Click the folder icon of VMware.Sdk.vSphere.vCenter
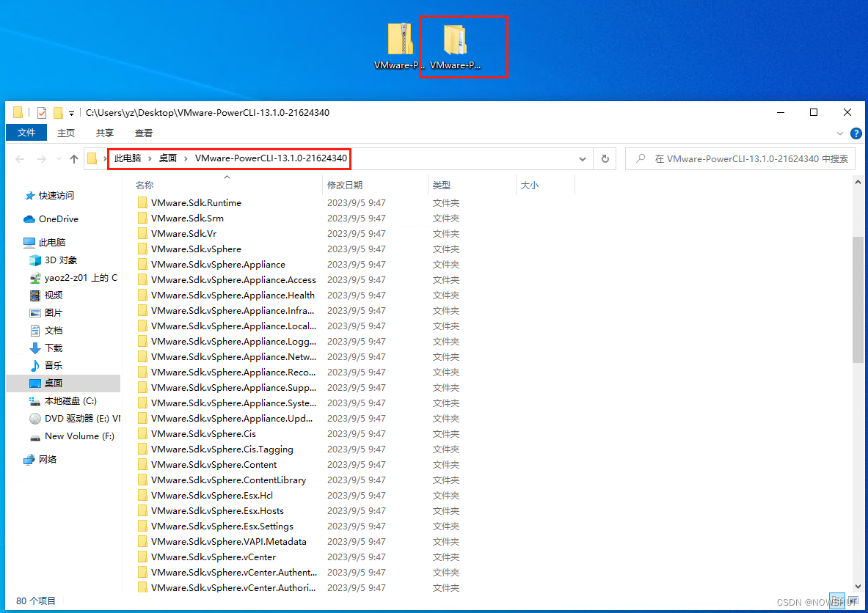The width and height of the screenshot is (868, 613). point(143,557)
